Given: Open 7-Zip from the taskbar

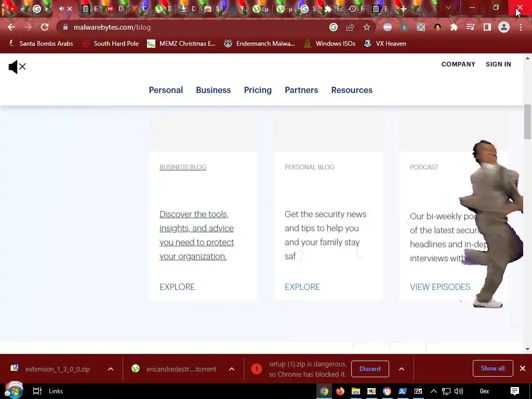Looking at the screenshot, I should coord(418,391).
